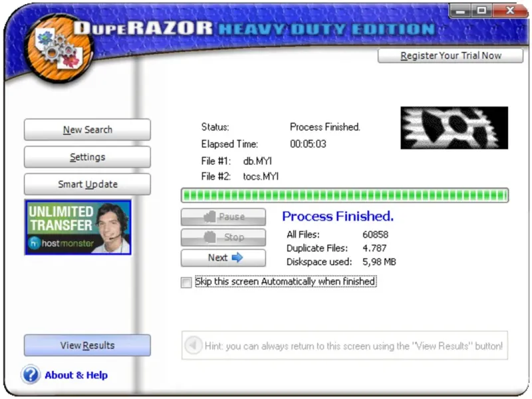Click the animated gear image thumbnail
The width and height of the screenshot is (532, 399).
pos(455,128)
